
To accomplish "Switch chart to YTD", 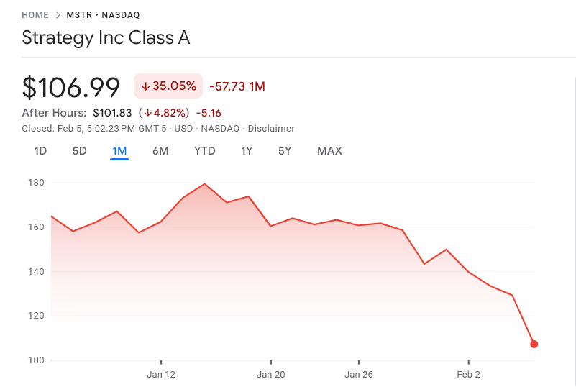I will 205,151.
